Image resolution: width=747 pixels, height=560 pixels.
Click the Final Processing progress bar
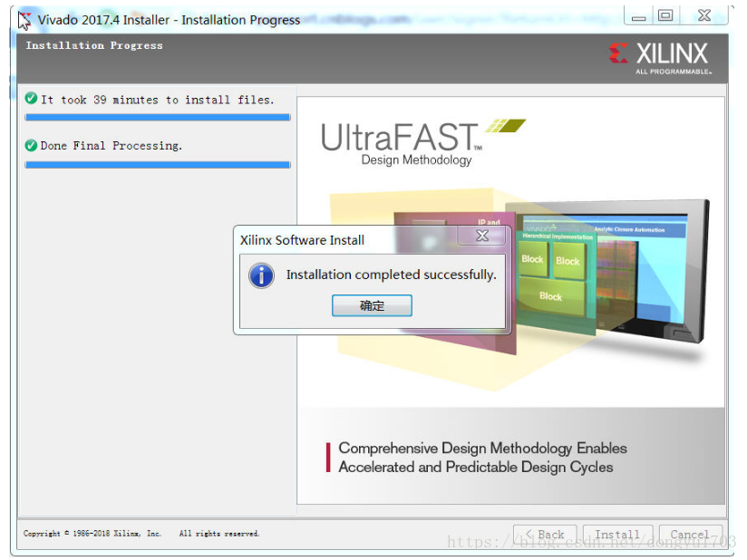[158, 165]
